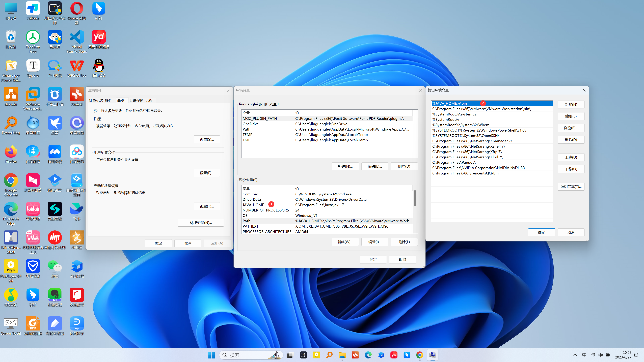Click taskbar search box
644x362 pixels.
pyautogui.click(x=251, y=355)
